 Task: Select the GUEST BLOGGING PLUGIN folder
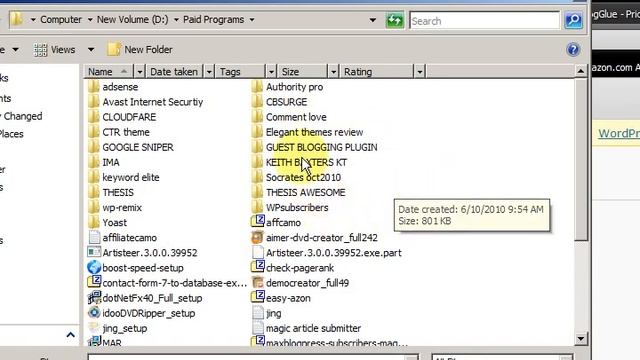click(315, 147)
